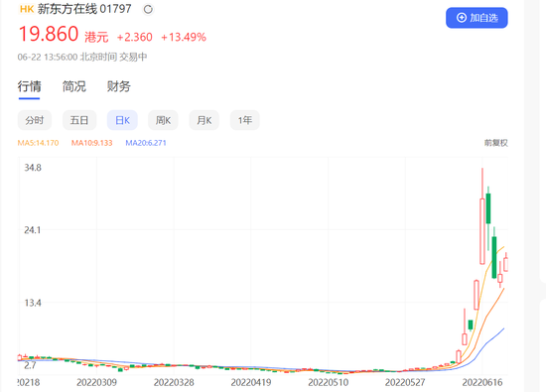Open the 财务 tab
This screenshot has height=392, width=546.
pos(119,86)
